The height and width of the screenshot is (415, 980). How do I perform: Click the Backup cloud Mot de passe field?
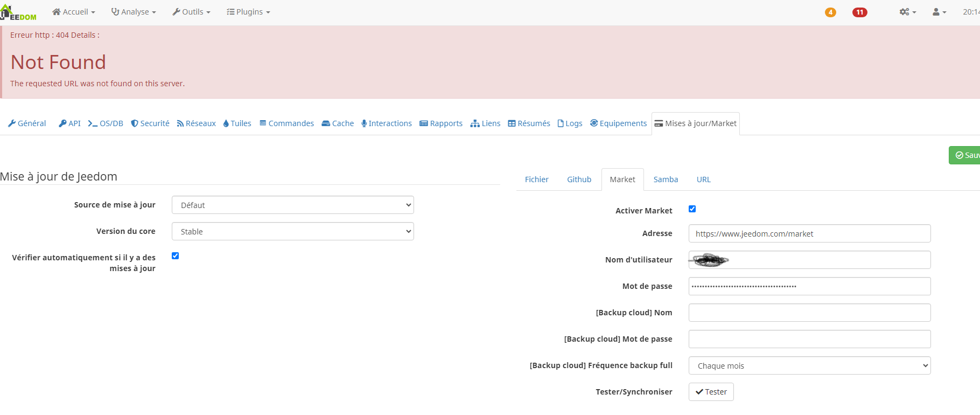click(810, 339)
